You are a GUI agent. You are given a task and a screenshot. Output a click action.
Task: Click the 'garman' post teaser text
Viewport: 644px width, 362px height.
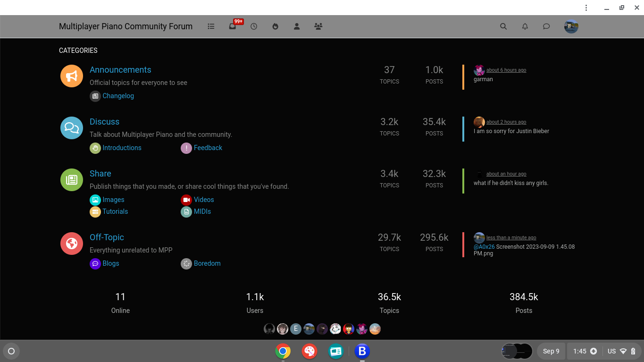point(483,79)
